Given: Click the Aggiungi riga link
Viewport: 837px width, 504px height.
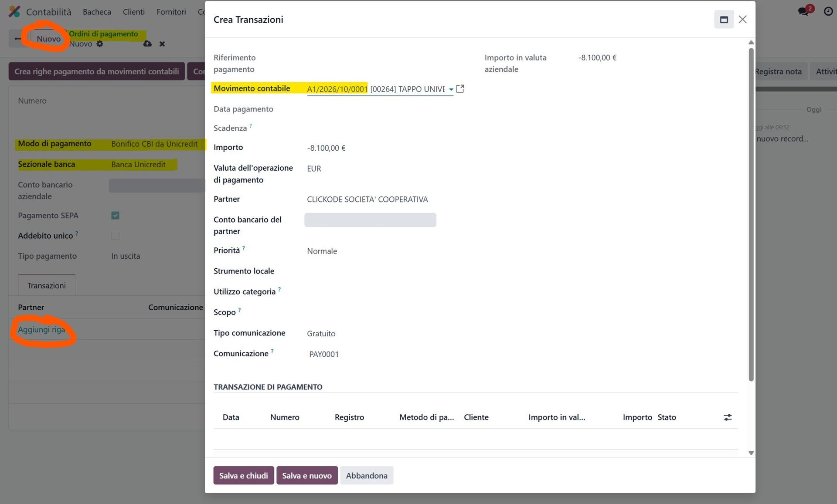Looking at the screenshot, I should click(x=41, y=330).
